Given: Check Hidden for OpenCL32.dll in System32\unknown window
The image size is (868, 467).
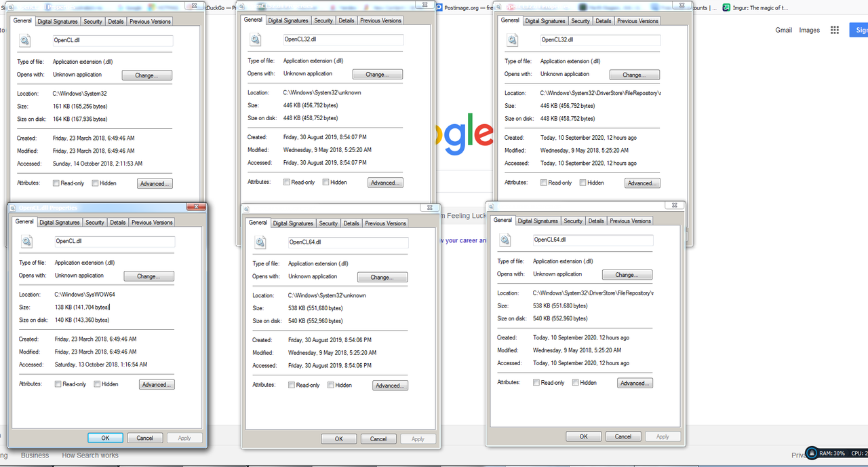Looking at the screenshot, I should (325, 182).
